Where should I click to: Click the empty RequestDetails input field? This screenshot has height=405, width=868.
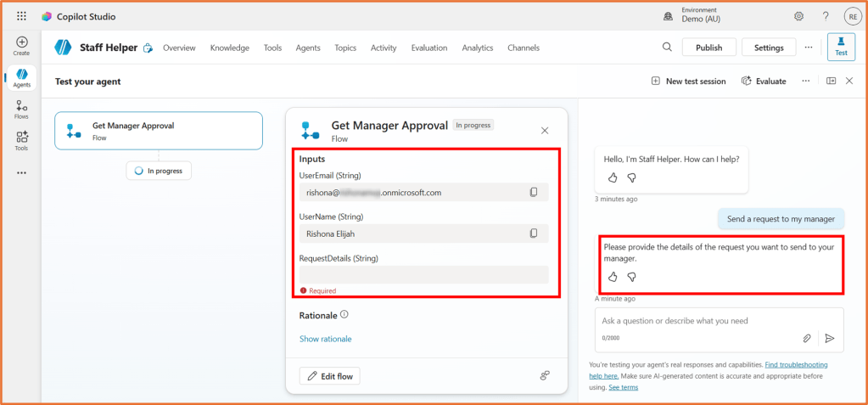[x=424, y=275]
